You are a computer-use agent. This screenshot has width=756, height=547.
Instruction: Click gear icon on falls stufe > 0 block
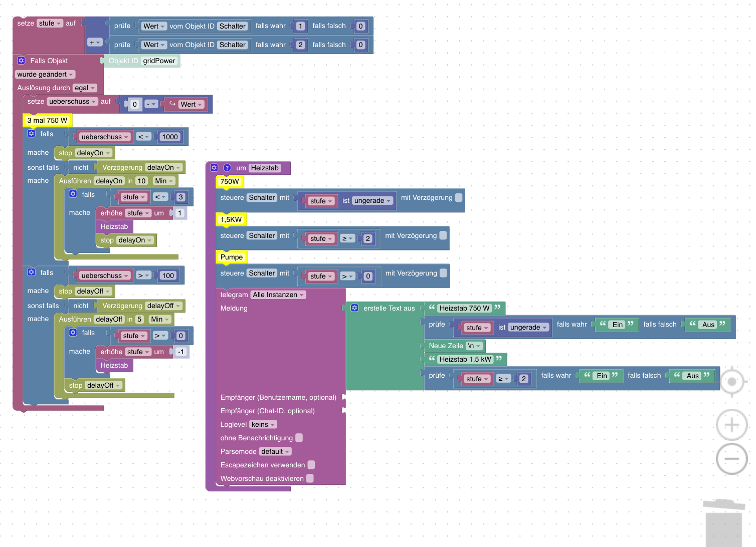(x=73, y=333)
